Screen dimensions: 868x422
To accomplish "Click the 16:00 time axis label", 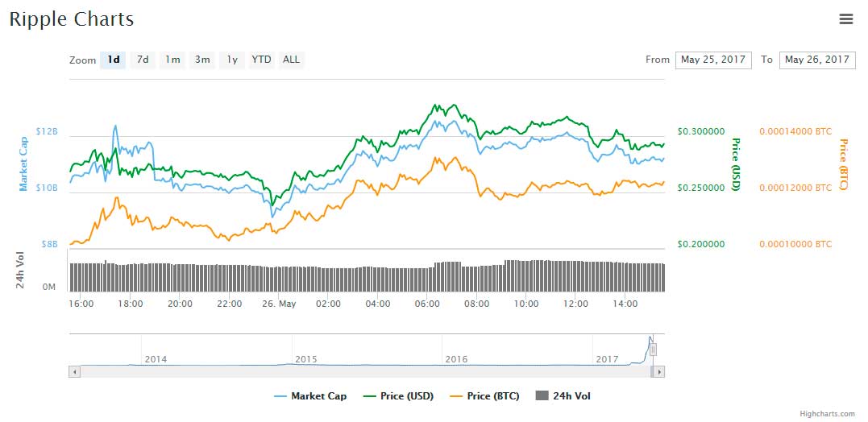I will [81, 304].
